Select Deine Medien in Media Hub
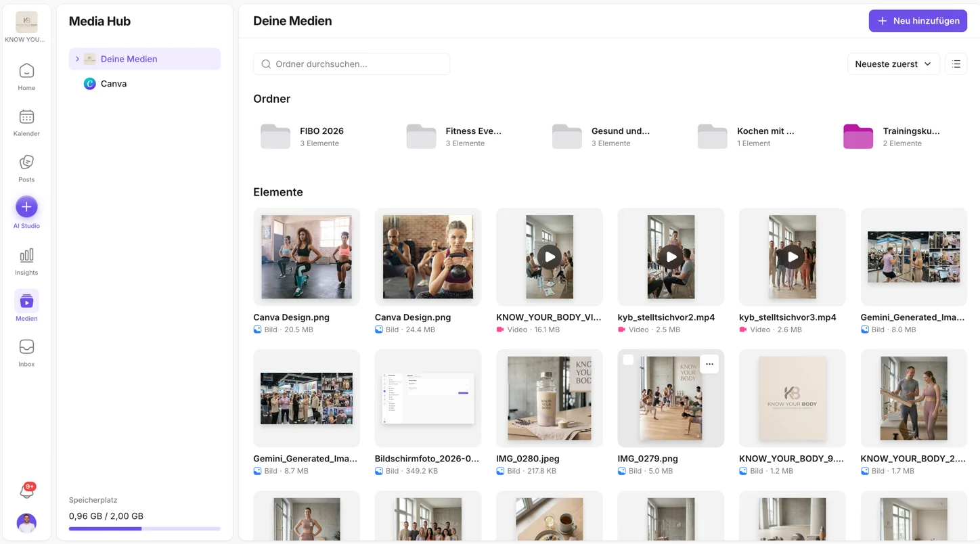980x544 pixels. pyautogui.click(x=145, y=59)
